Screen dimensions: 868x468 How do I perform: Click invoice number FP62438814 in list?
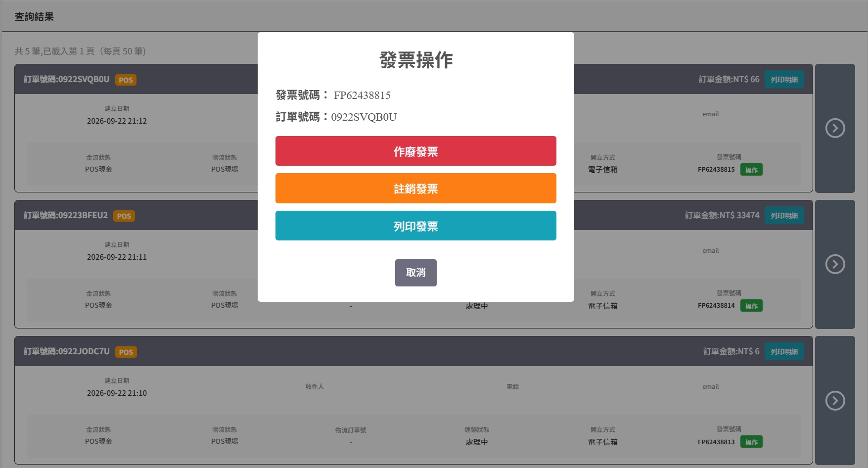(716, 305)
